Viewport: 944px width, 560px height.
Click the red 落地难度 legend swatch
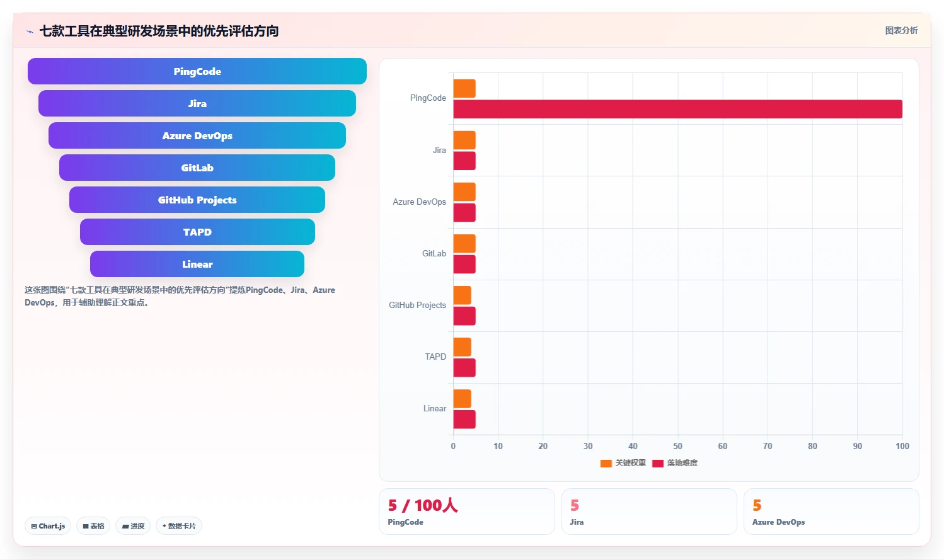658,463
